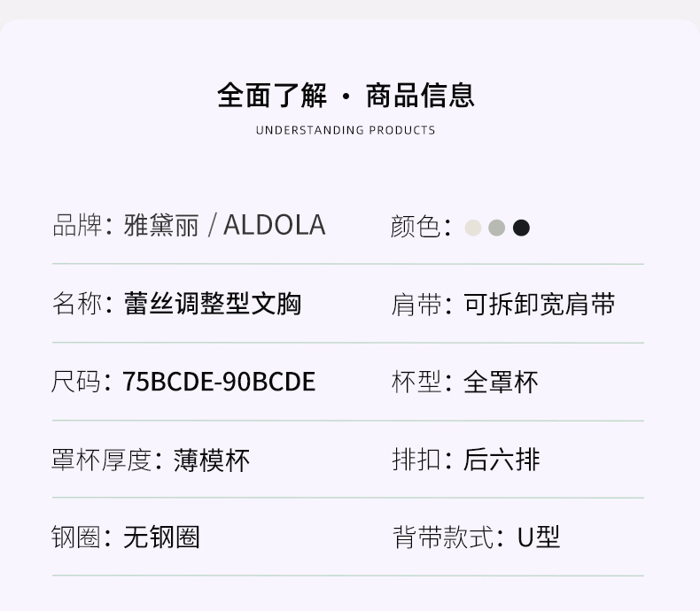Click the 杯型 label
The width and height of the screenshot is (700, 611).
click(x=416, y=382)
